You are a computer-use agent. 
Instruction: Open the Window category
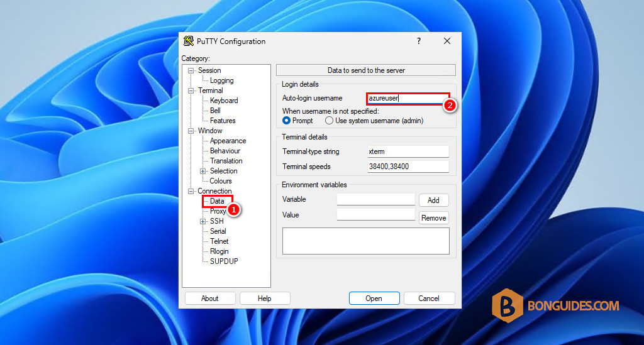(210, 131)
